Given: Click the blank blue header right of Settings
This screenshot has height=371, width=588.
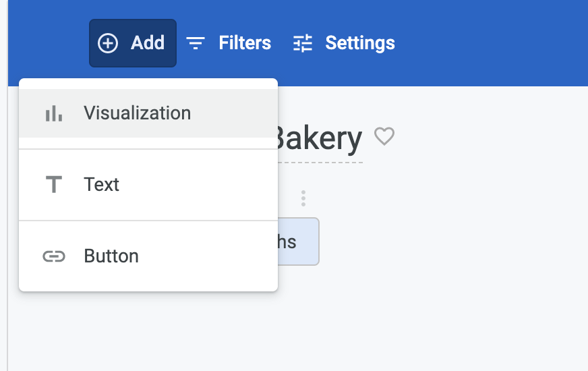Looking at the screenshot, I should (x=492, y=43).
